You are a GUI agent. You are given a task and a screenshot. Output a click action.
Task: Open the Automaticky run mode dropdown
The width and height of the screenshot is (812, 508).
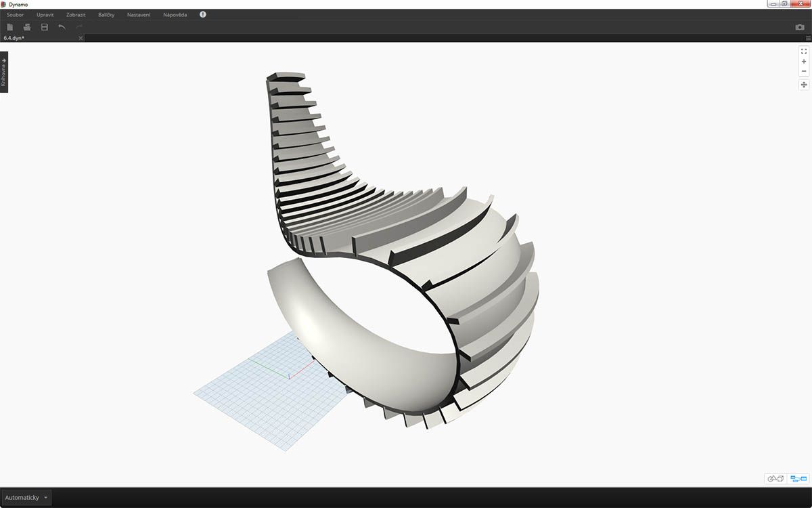point(26,497)
